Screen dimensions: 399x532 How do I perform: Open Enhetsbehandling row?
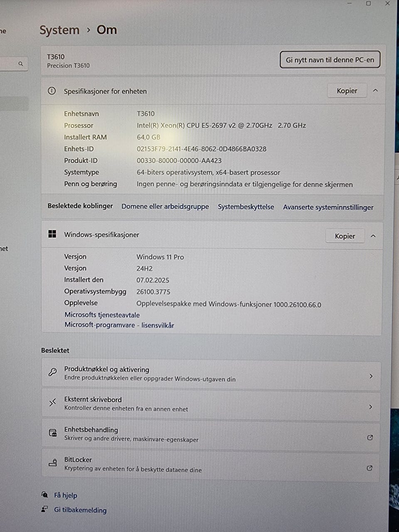[211, 436]
